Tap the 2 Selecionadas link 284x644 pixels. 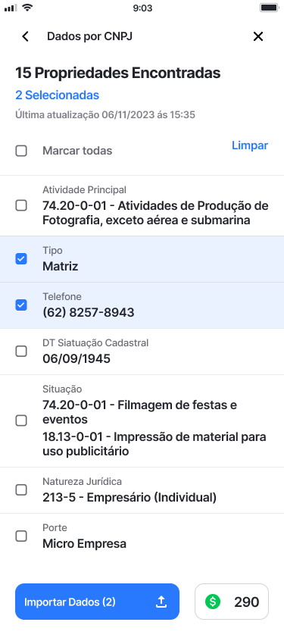pos(58,95)
